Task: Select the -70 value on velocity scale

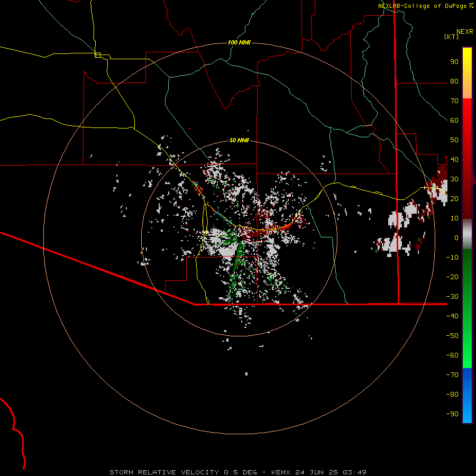Action: click(452, 374)
